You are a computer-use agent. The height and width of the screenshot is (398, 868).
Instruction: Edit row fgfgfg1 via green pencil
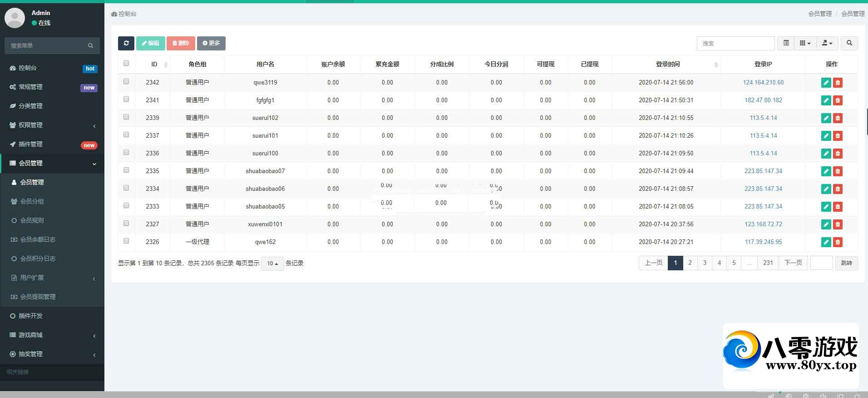826,100
